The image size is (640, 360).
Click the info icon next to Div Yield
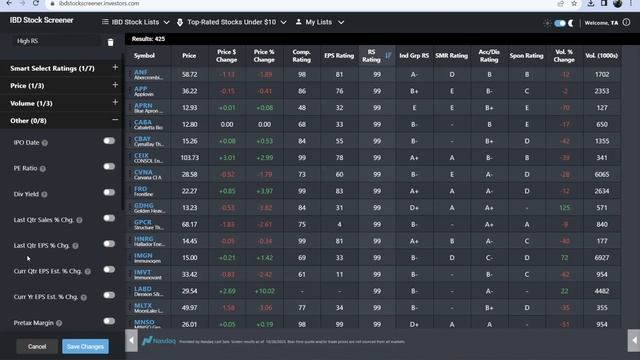click(x=44, y=195)
